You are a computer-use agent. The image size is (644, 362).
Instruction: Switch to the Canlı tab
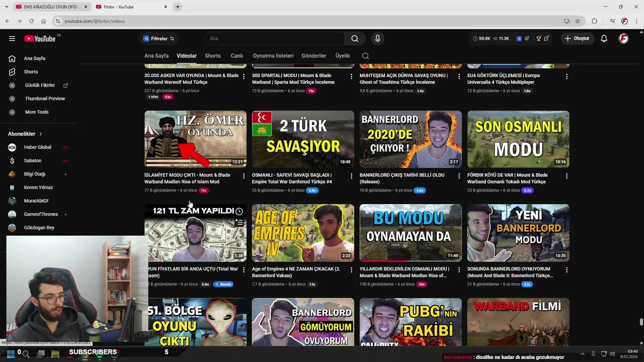(236, 56)
